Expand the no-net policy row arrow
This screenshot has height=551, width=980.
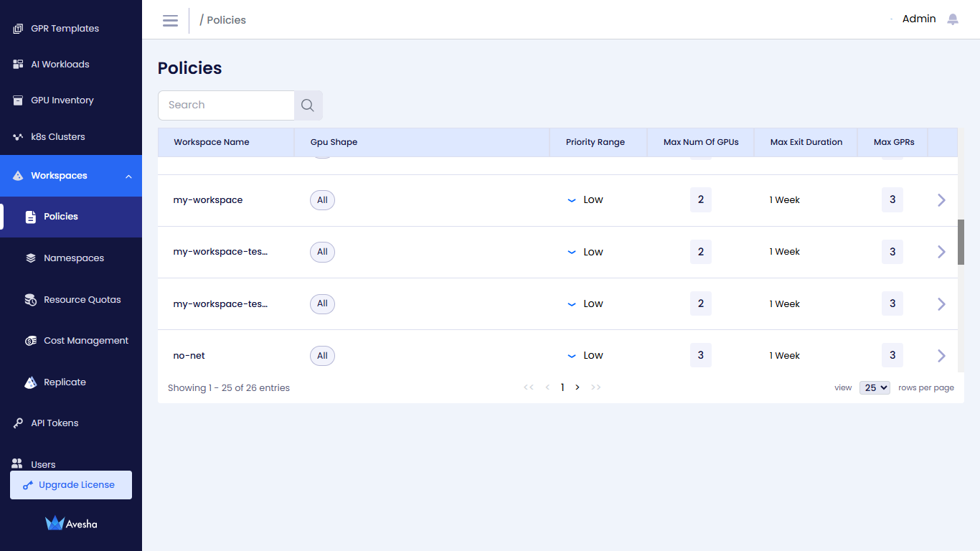941,356
